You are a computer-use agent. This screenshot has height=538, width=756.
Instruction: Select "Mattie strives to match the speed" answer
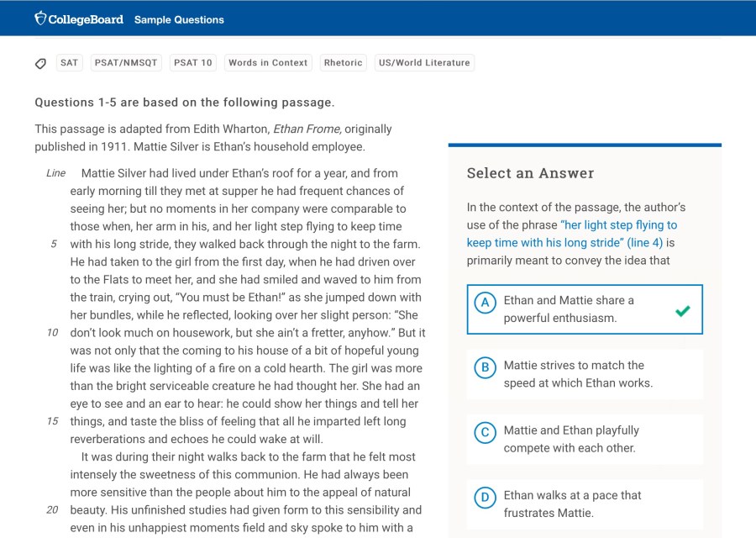coord(578,374)
